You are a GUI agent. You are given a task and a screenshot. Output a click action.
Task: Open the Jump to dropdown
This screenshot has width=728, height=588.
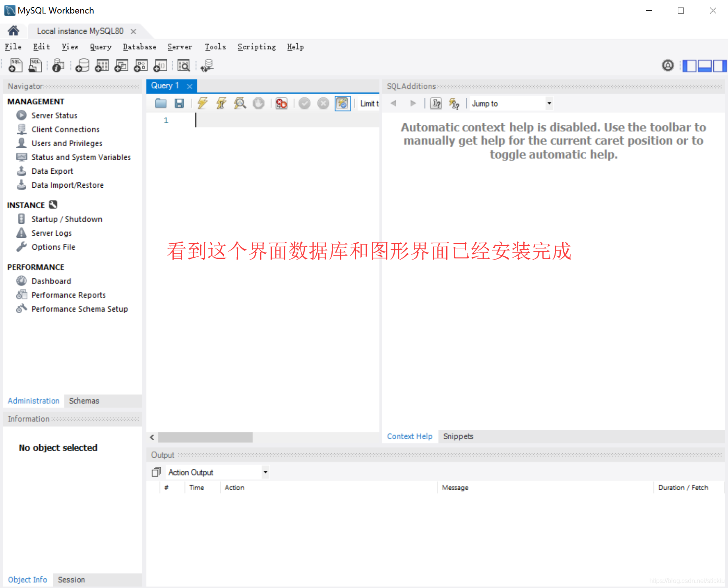(512, 103)
